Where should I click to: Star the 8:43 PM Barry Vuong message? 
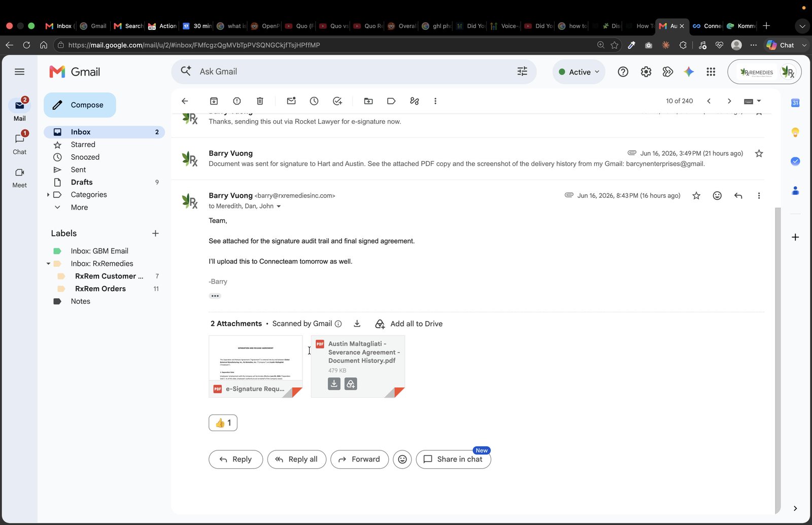[696, 196]
